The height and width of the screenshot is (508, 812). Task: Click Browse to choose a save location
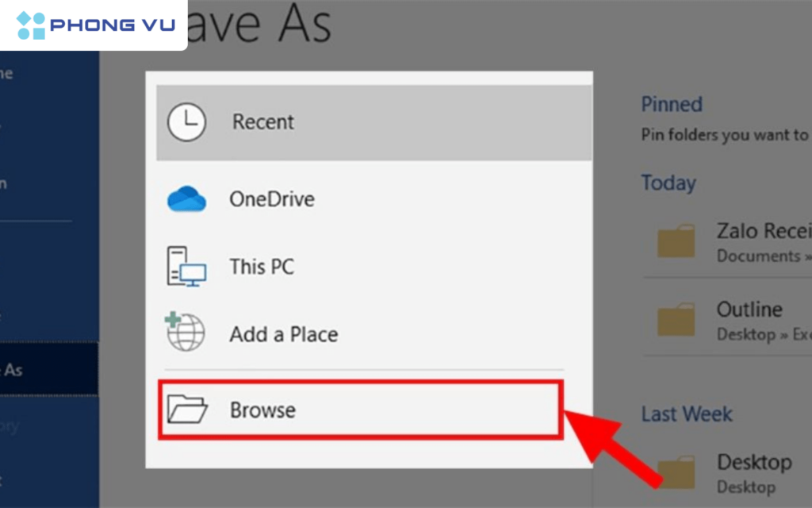coord(262,410)
